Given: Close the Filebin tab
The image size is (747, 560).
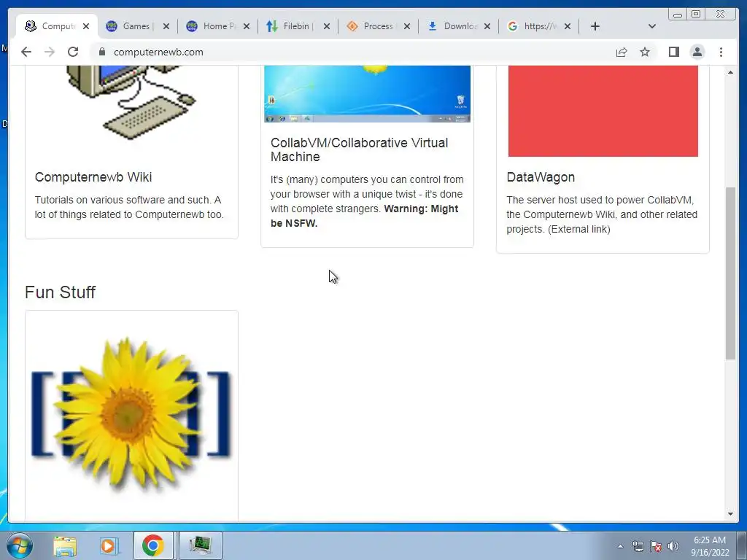Looking at the screenshot, I should click(x=326, y=26).
